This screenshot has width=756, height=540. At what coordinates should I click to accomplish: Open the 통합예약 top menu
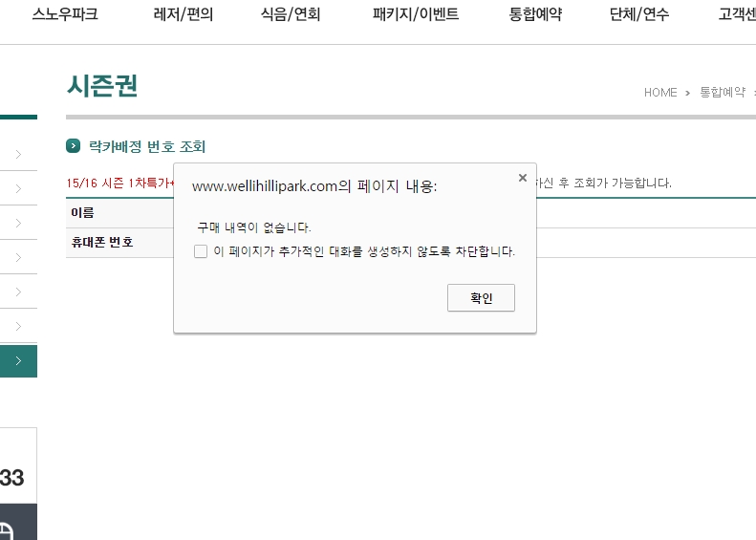click(535, 14)
